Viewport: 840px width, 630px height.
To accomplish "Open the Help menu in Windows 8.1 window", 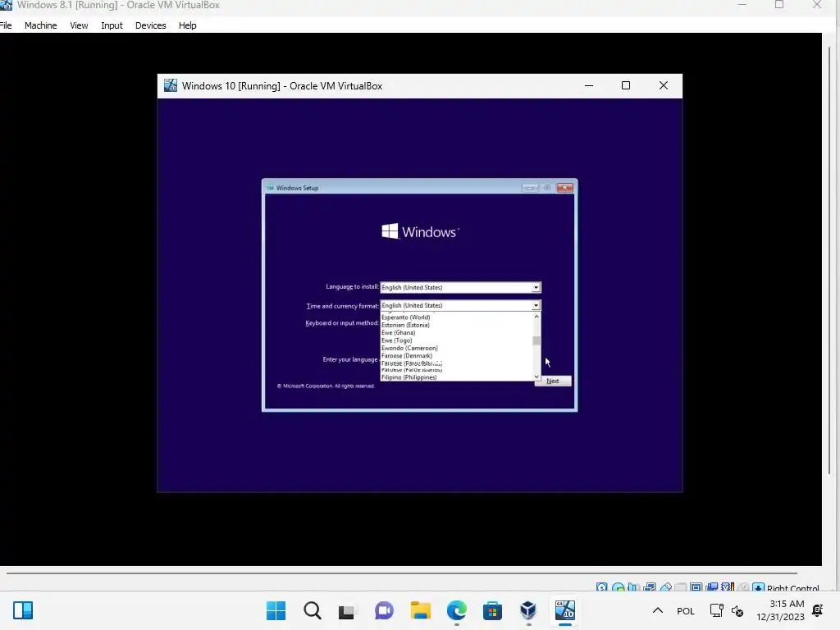I will point(188,25).
